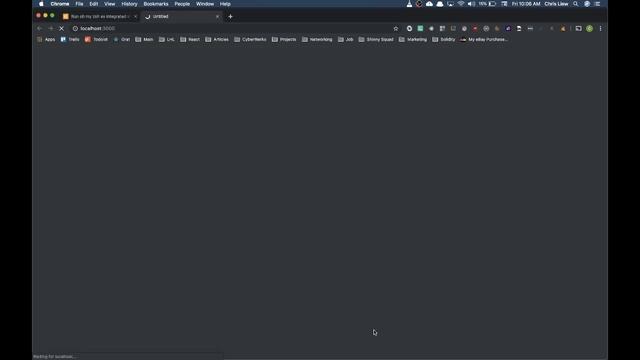Screen dimensions: 640x360
Task: Go forward using the forward arrow
Action: [x=51, y=29]
